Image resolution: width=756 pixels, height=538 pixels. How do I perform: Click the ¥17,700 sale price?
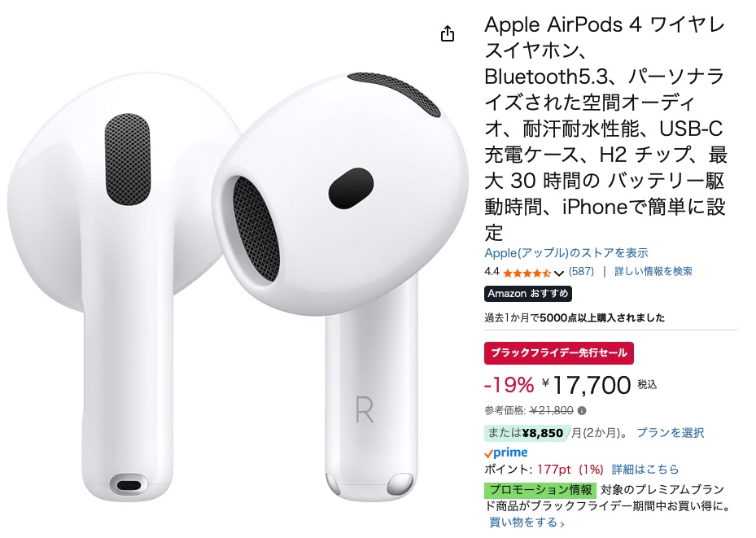coord(586,385)
